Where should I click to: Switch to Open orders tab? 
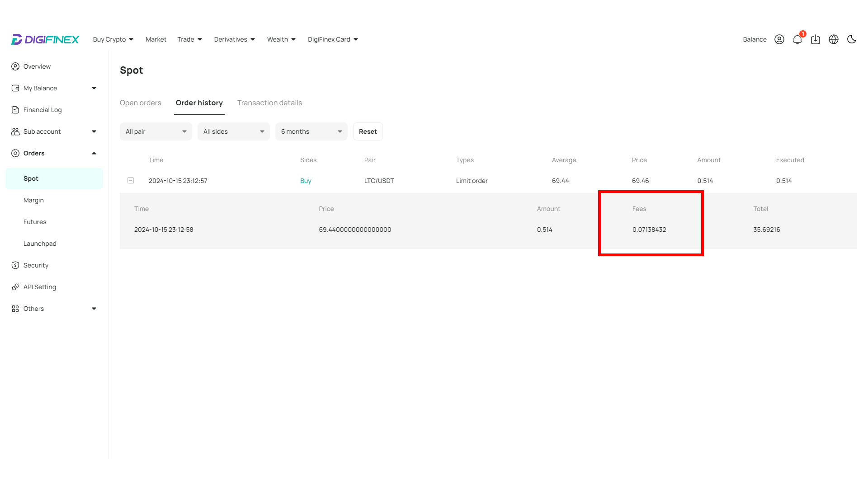pyautogui.click(x=141, y=103)
